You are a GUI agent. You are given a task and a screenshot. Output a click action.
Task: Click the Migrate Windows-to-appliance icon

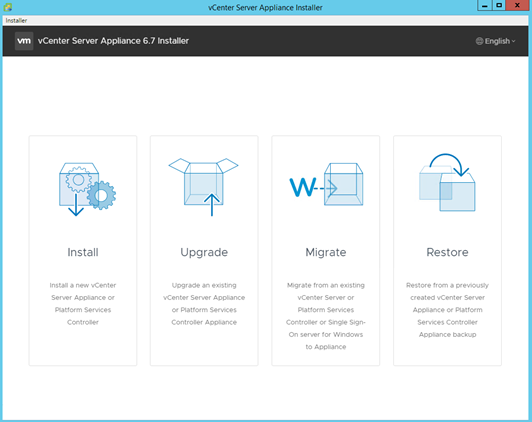[x=326, y=184]
